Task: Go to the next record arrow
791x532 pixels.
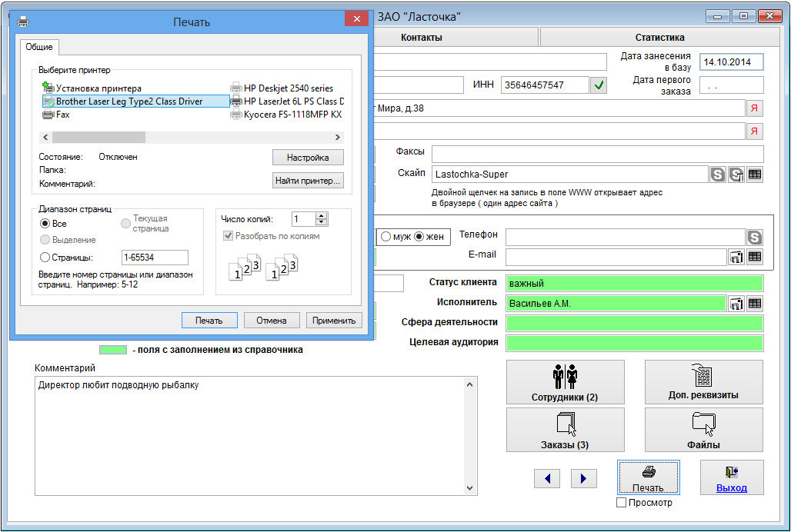Action: [583, 478]
